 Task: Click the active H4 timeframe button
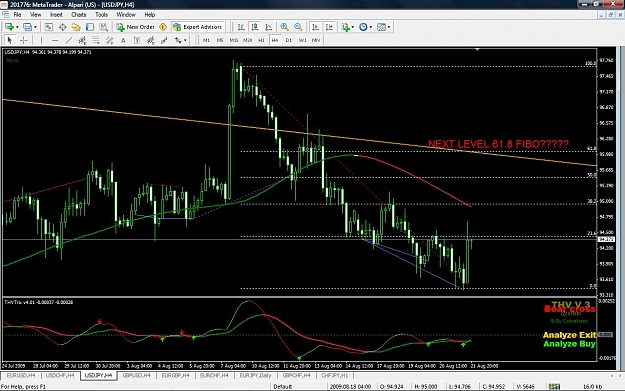(x=275, y=40)
